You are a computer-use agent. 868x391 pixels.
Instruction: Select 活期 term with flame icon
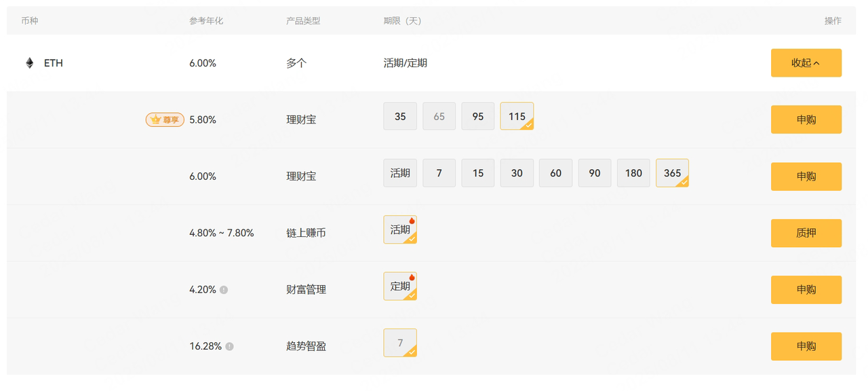point(400,230)
